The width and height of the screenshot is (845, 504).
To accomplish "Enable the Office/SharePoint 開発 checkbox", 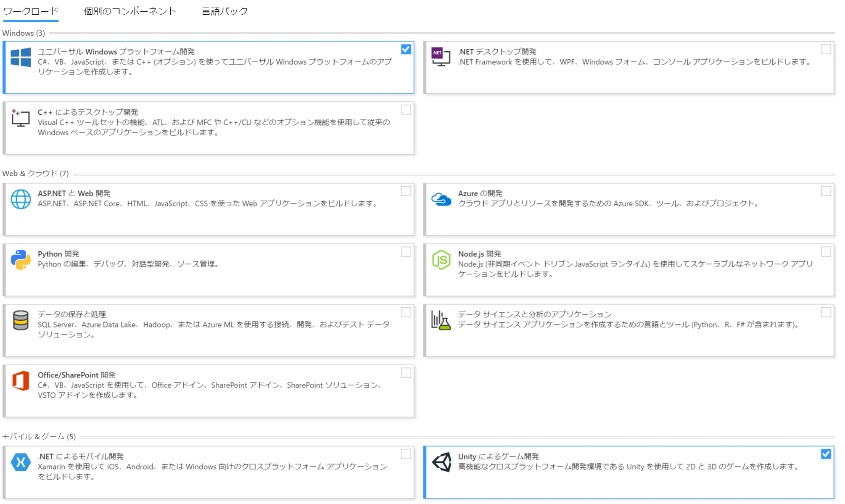I will pos(406,373).
